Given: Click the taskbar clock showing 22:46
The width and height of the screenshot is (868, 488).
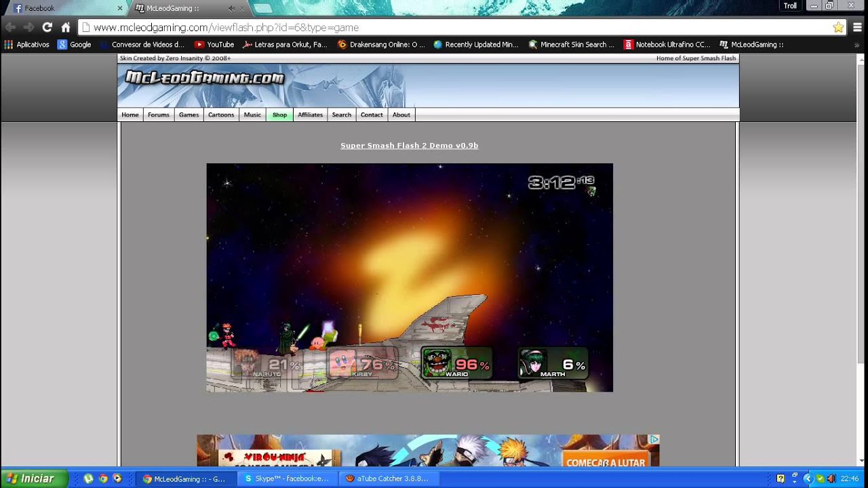Looking at the screenshot, I should pyautogui.click(x=850, y=479).
